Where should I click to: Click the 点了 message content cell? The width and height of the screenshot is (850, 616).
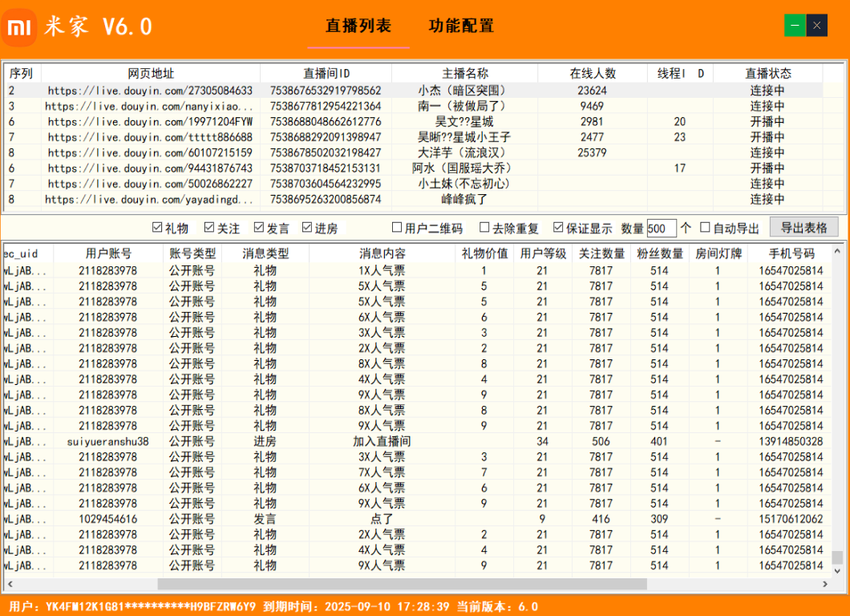(x=382, y=519)
